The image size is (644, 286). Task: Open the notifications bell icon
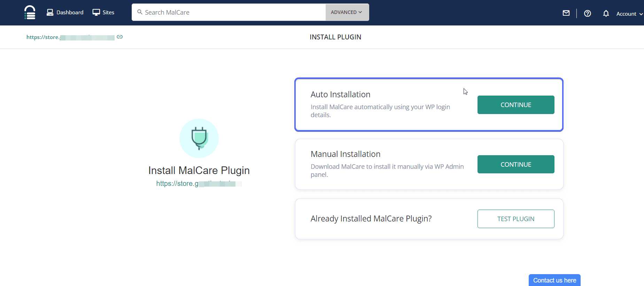pyautogui.click(x=606, y=14)
